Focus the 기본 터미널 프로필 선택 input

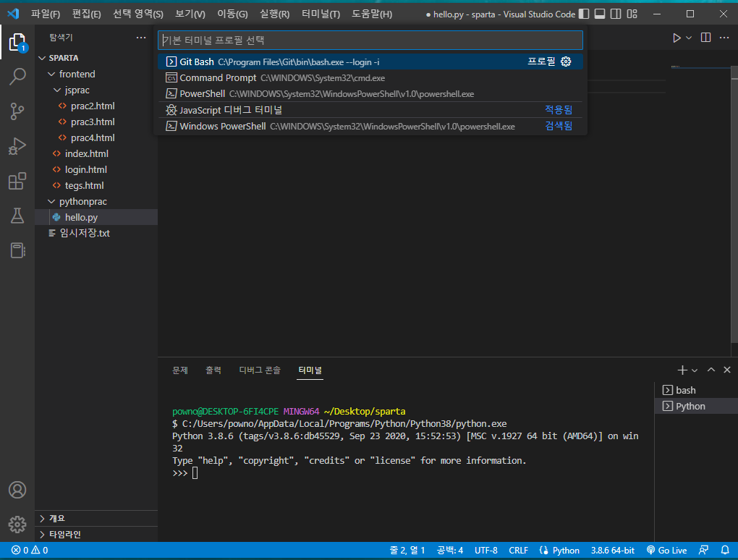pos(370,40)
